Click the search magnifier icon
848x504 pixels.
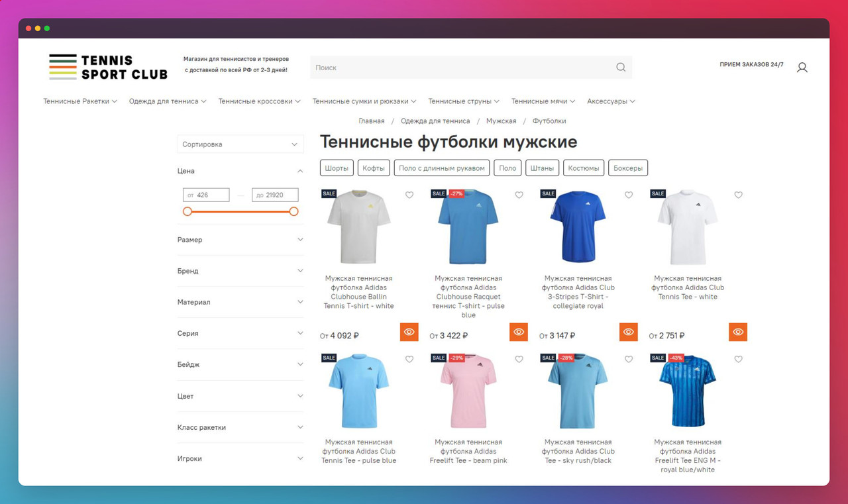point(621,68)
